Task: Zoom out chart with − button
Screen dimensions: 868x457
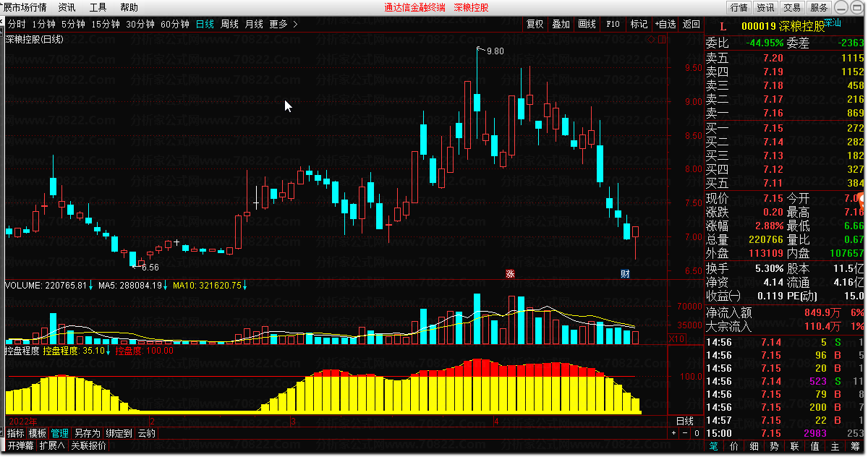Action: coord(685,433)
